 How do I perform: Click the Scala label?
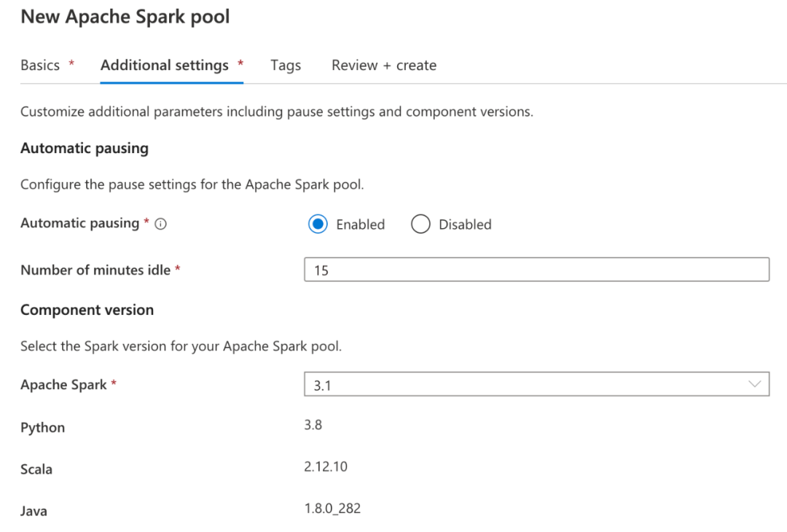coord(36,469)
